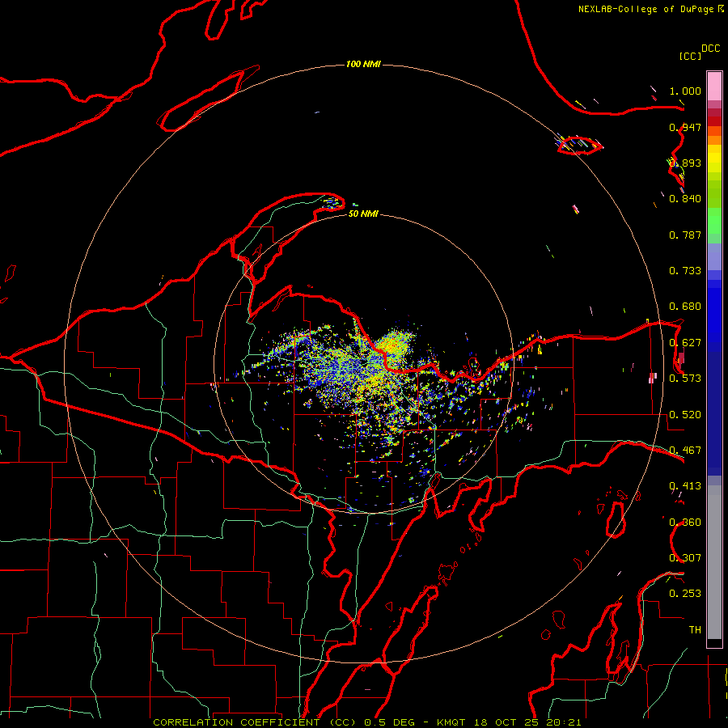Pick the pink swatch on the color bar
This screenshot has height=728, width=728.
[x=714, y=86]
